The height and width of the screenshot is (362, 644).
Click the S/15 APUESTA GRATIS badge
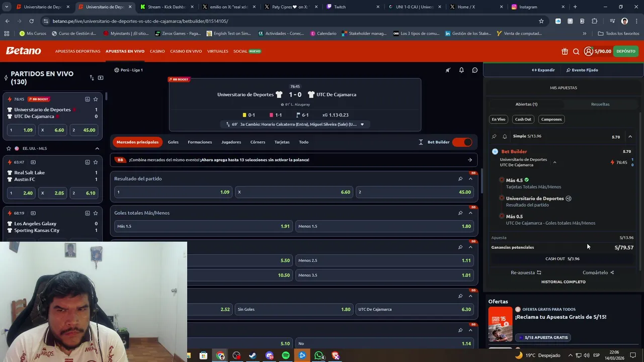click(543, 337)
